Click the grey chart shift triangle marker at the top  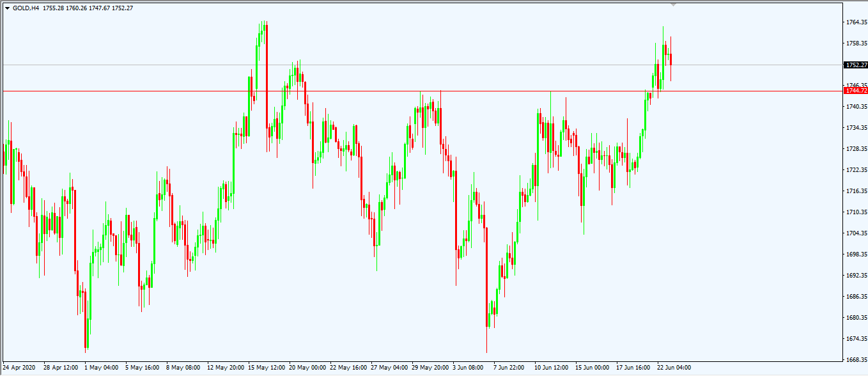(x=673, y=4)
